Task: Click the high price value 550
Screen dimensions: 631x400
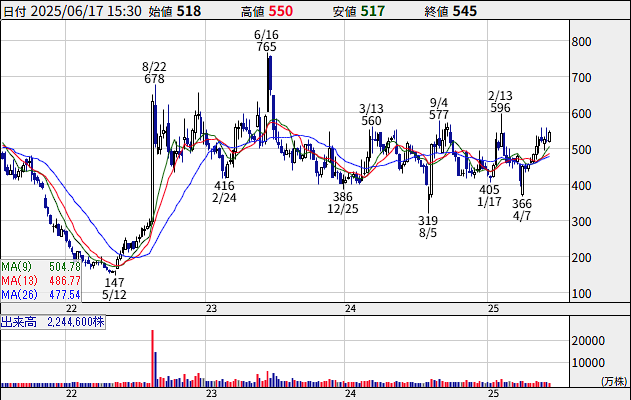Action: click(x=280, y=11)
